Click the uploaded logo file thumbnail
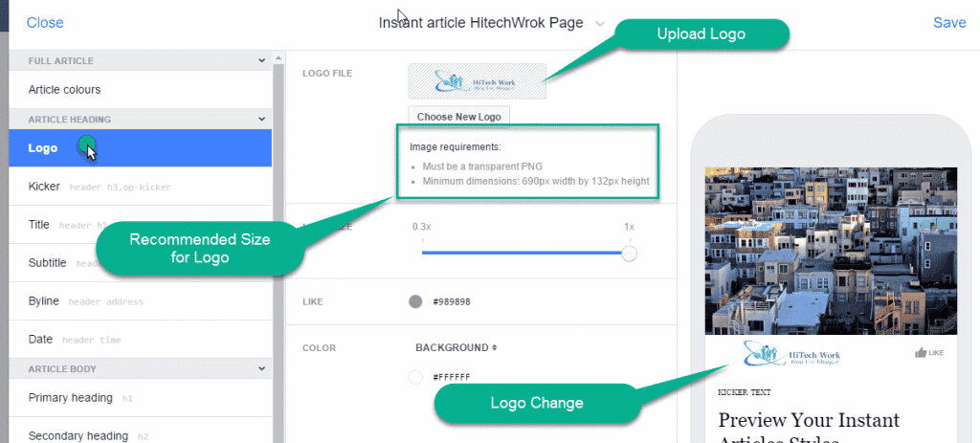 [x=477, y=81]
